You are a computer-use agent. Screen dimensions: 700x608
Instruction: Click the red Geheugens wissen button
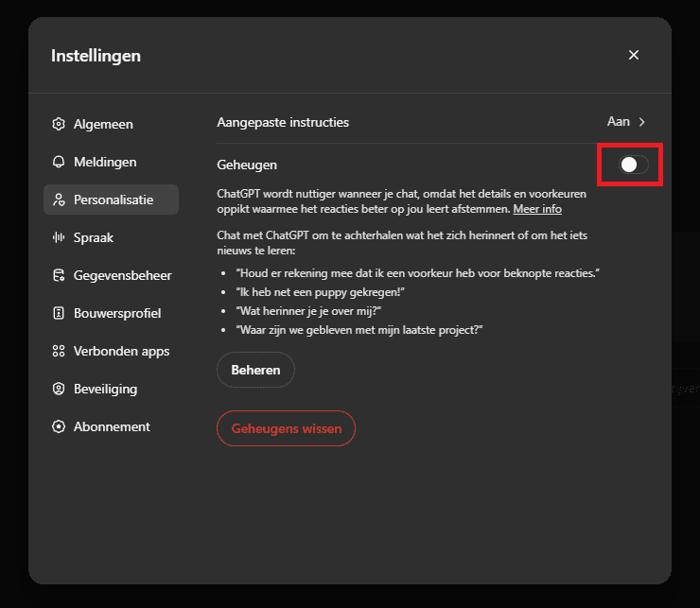tap(286, 428)
